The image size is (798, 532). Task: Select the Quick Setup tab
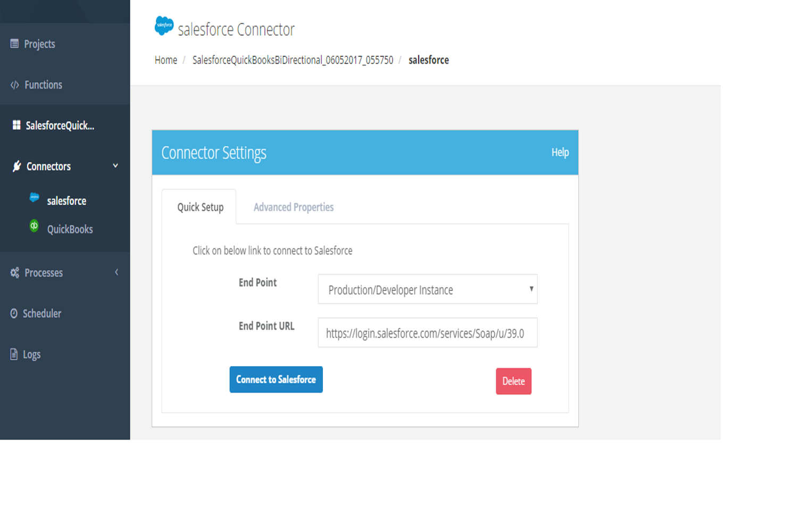tap(200, 207)
